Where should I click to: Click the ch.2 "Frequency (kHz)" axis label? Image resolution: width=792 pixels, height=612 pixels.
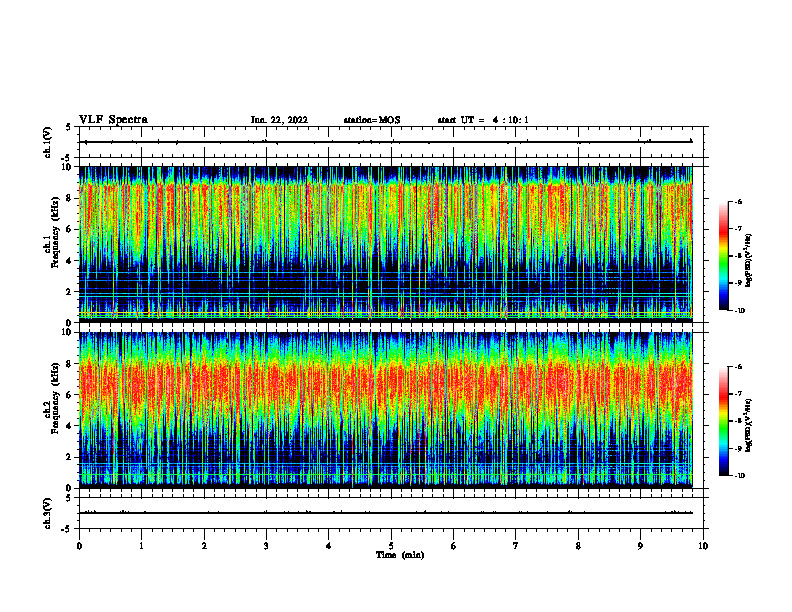pyautogui.click(x=55, y=398)
